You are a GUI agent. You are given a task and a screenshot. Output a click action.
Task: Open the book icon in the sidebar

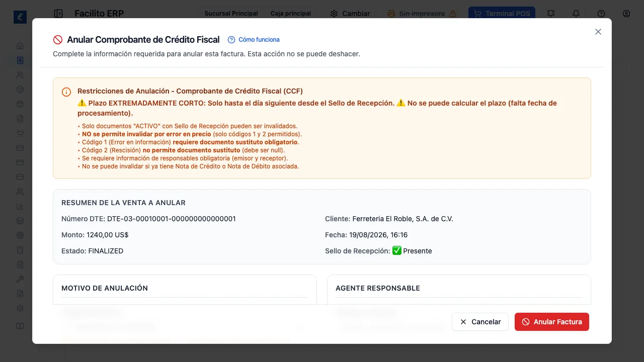point(20,326)
